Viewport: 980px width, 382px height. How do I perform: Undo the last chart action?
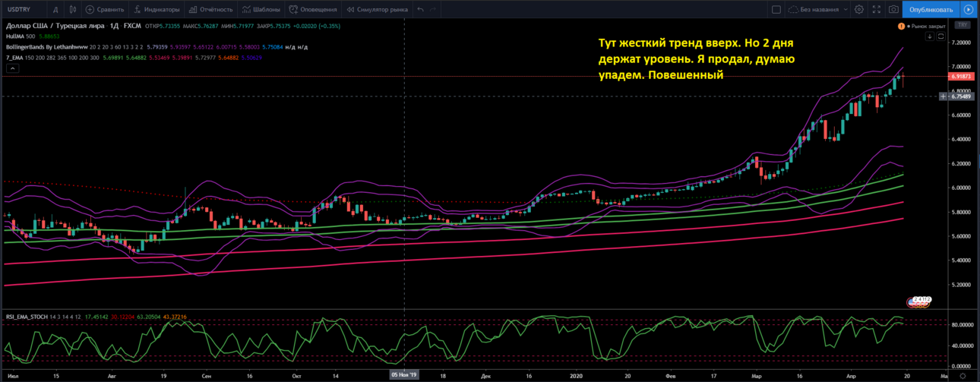pyautogui.click(x=420, y=10)
